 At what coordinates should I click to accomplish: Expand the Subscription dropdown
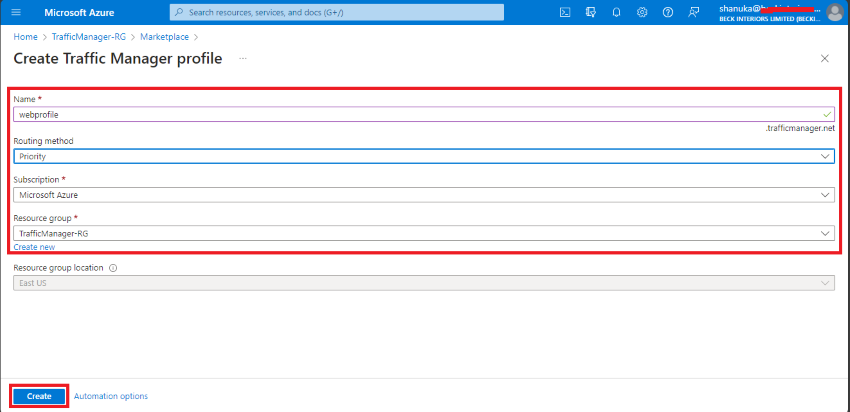click(424, 195)
